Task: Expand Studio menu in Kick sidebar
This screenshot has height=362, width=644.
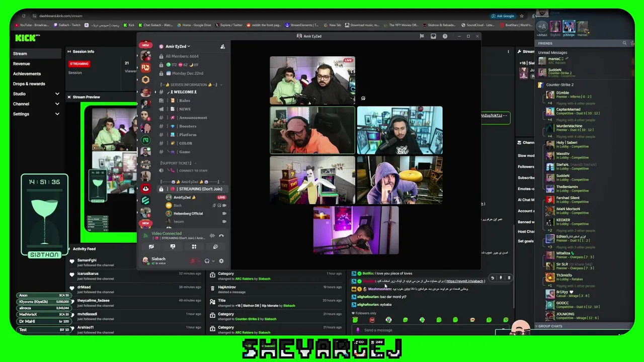Action: (57, 94)
